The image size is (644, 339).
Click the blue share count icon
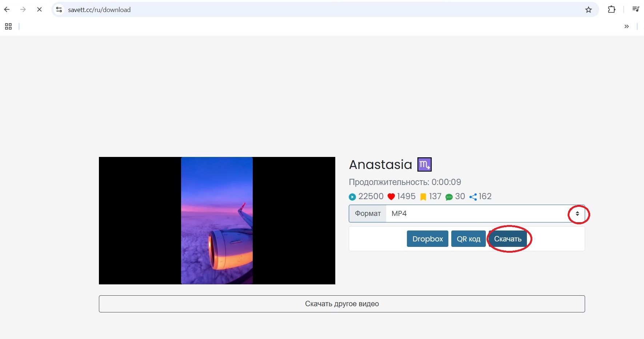pos(473,197)
